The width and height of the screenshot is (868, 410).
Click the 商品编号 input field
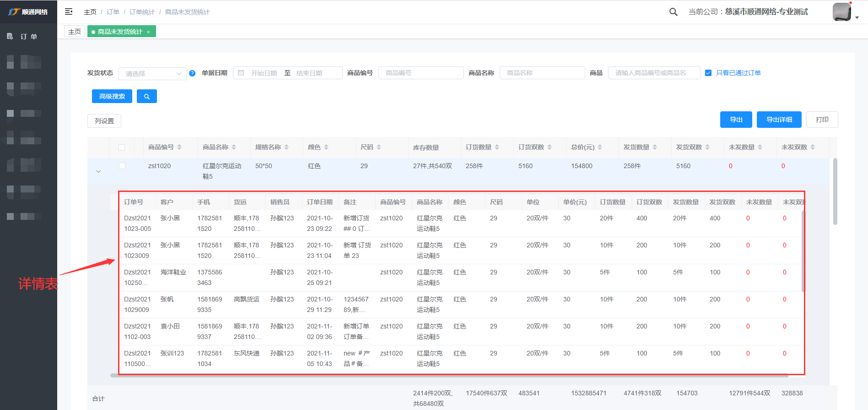(x=421, y=73)
